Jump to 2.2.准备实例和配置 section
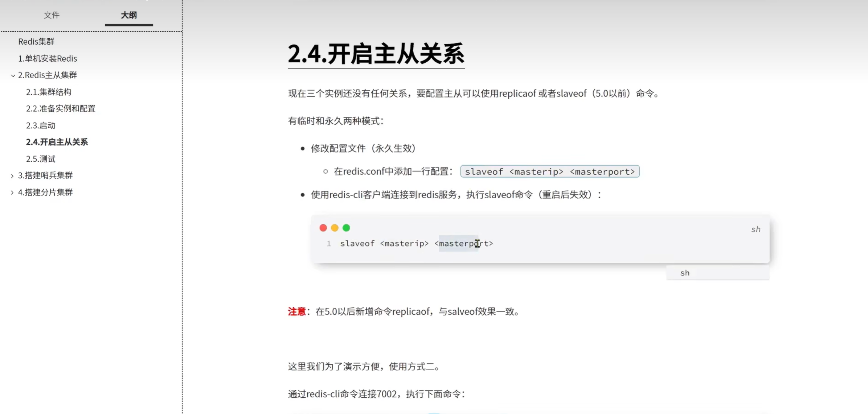Image resolution: width=868 pixels, height=414 pixels. point(61,108)
